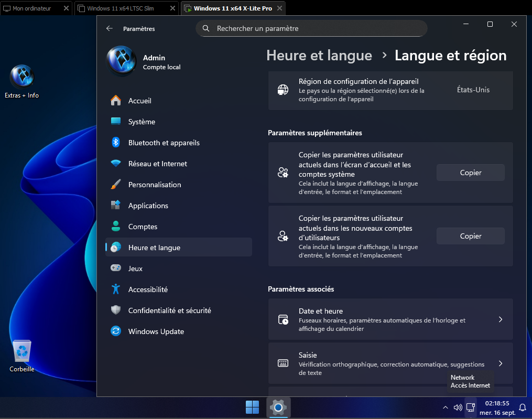Open Date et heure via its chevron

501,319
